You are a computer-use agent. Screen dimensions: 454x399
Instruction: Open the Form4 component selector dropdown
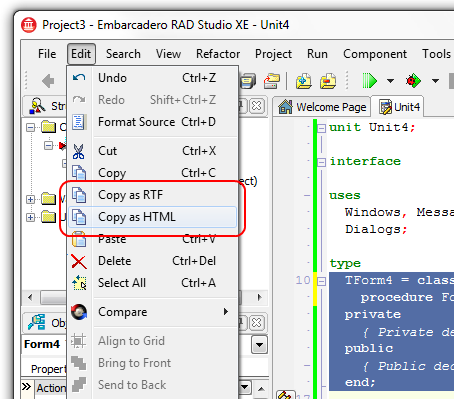tap(259, 344)
